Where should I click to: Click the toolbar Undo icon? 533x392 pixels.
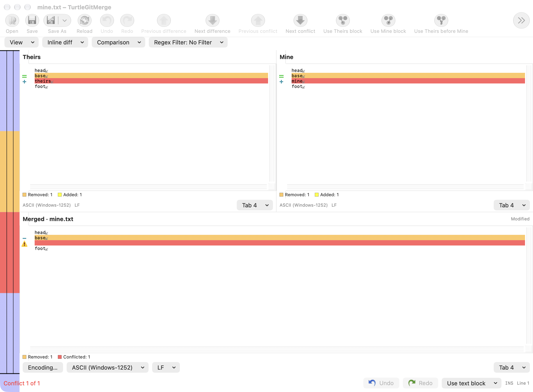click(107, 20)
